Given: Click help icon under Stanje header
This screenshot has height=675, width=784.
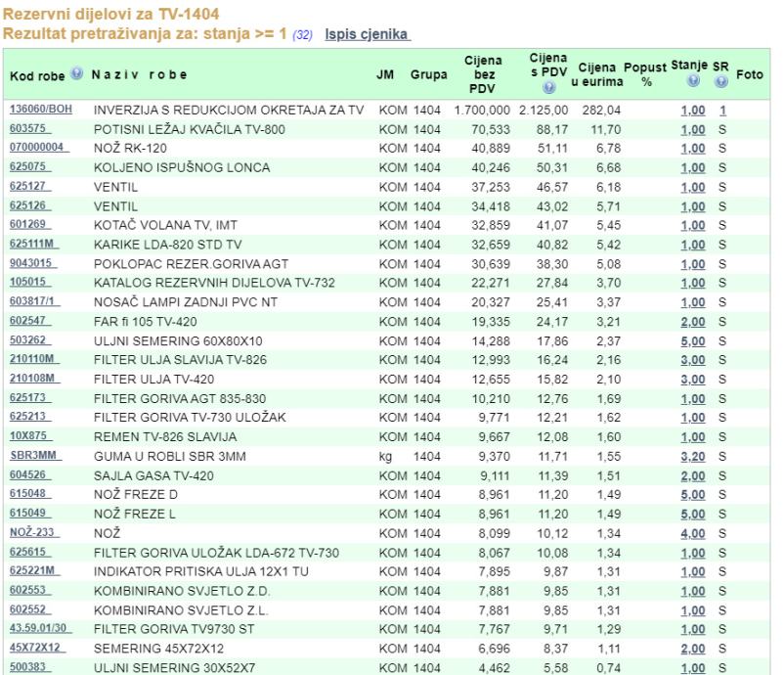Looking at the screenshot, I should point(693,80).
